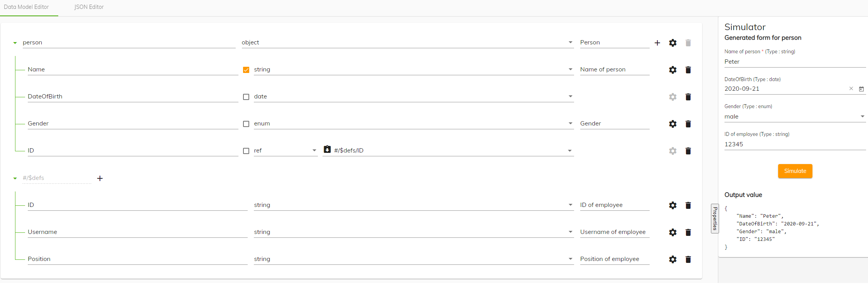
Task: Click the Name of person input field
Action: 795,62
